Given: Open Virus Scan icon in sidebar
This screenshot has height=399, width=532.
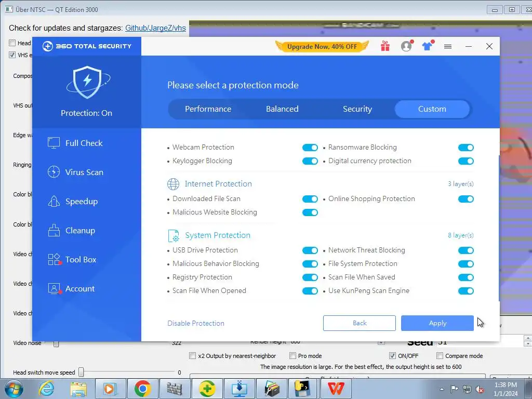Looking at the screenshot, I should 54,172.
